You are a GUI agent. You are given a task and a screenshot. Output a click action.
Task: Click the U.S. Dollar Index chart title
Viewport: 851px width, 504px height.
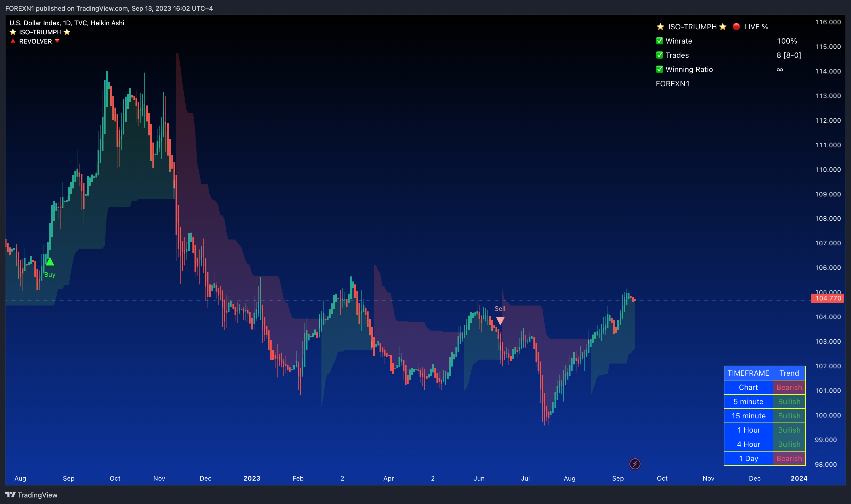67,23
